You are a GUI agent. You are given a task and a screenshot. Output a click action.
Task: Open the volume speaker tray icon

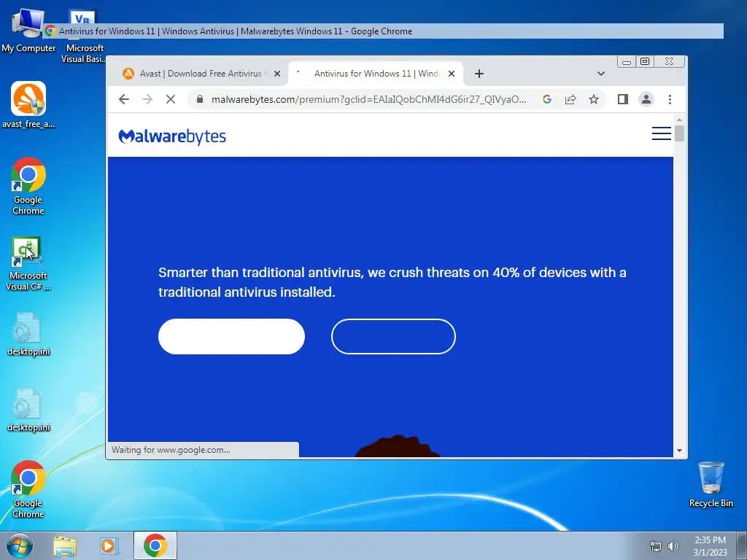673,546
